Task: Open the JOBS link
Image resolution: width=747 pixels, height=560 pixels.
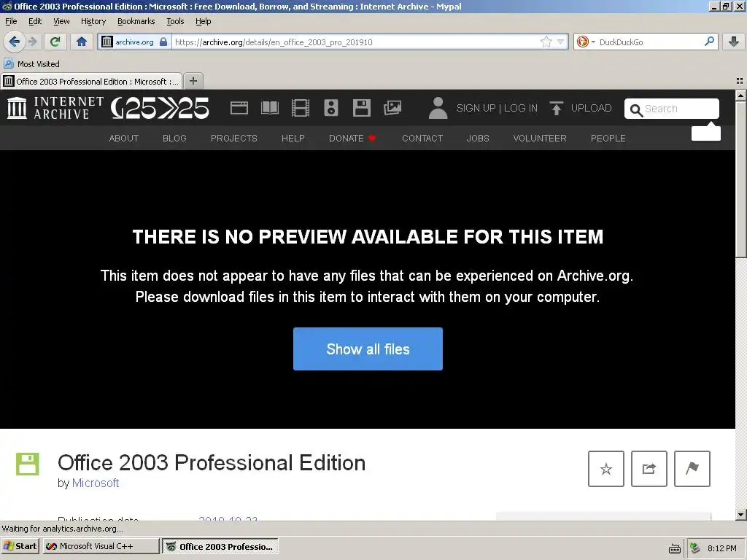Action: [x=478, y=138]
